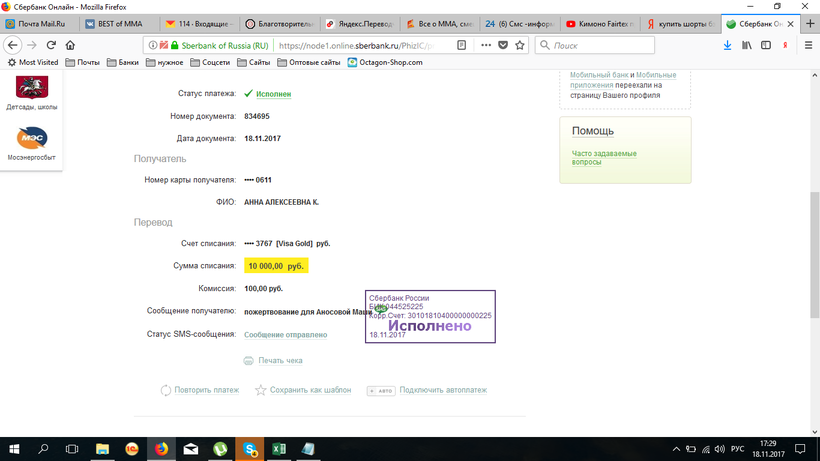Show hidden system tray icons

[x=676, y=449]
